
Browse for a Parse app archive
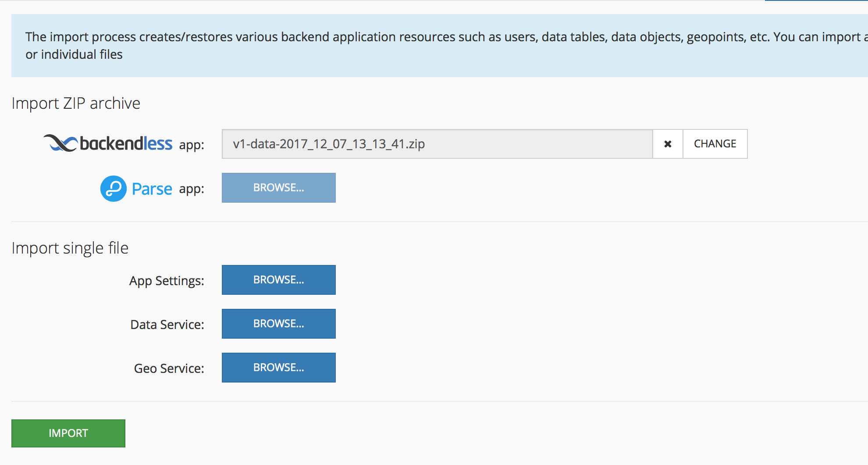(x=278, y=188)
